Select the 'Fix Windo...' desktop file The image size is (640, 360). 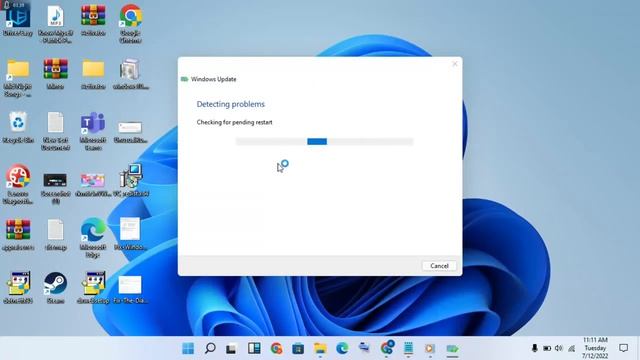click(x=131, y=234)
